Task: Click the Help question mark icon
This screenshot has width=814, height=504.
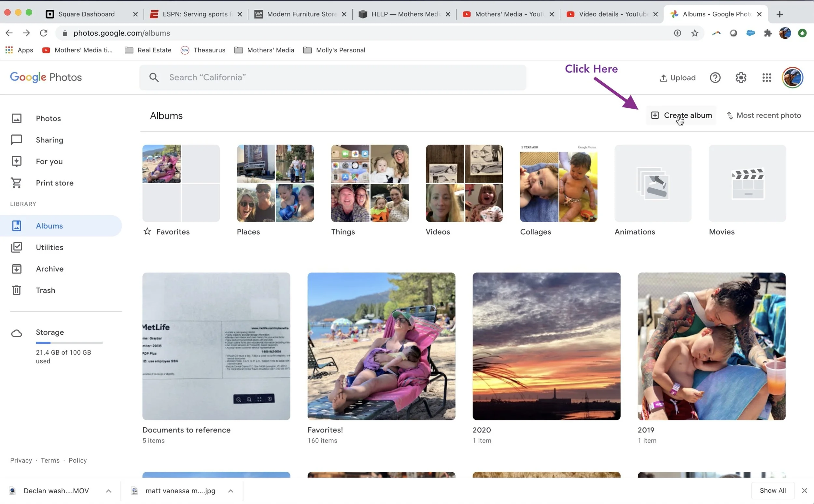Action: tap(715, 78)
